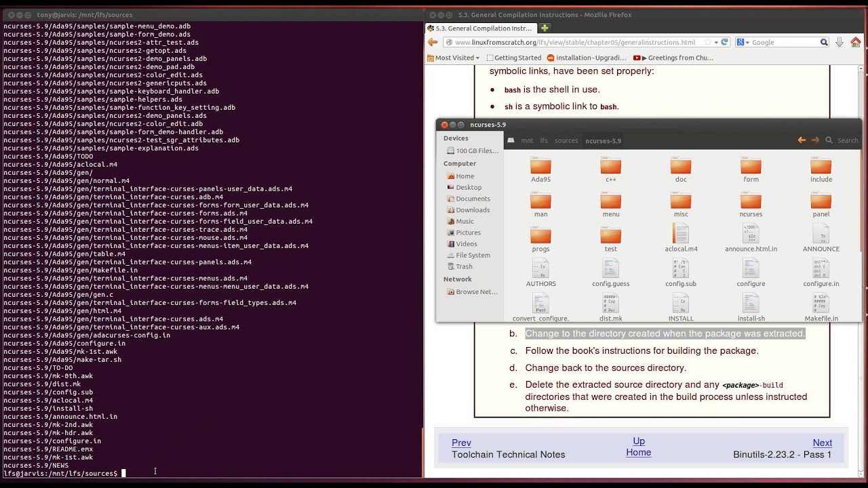Select the INSTALL file
The image size is (868, 488).
point(681,308)
